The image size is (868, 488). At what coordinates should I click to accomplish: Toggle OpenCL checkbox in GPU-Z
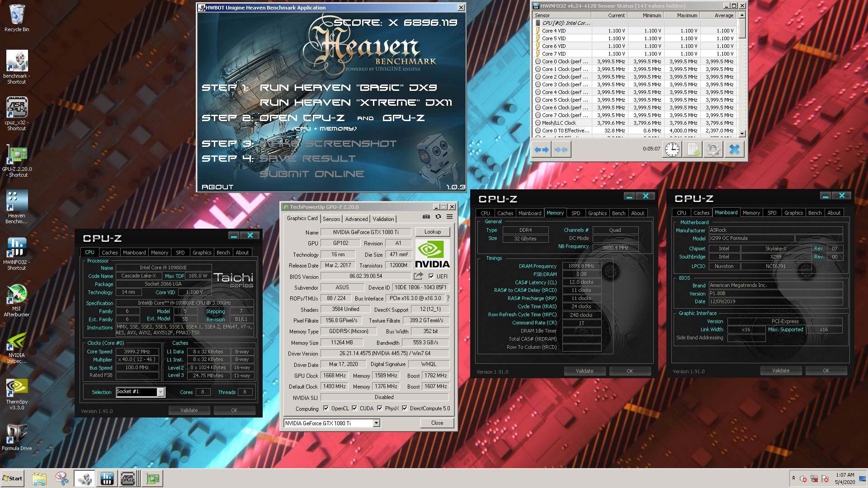click(x=326, y=408)
